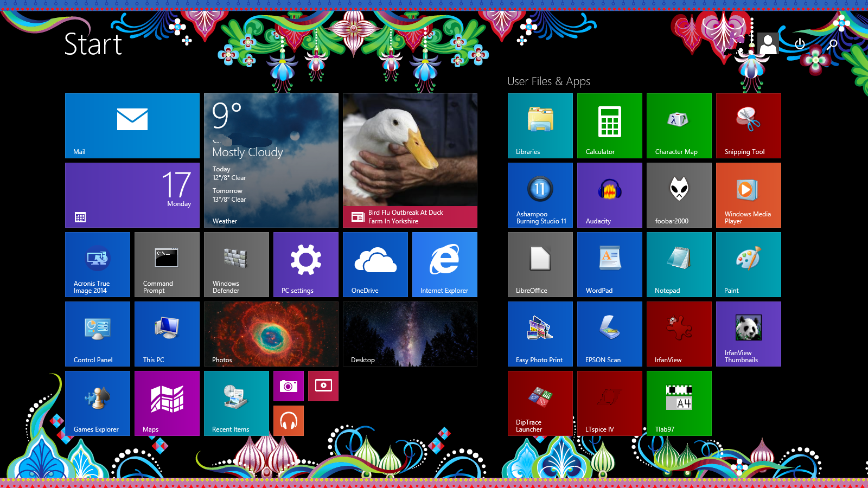Image resolution: width=868 pixels, height=488 pixels.
Task: Open Character Map
Action: click(679, 126)
